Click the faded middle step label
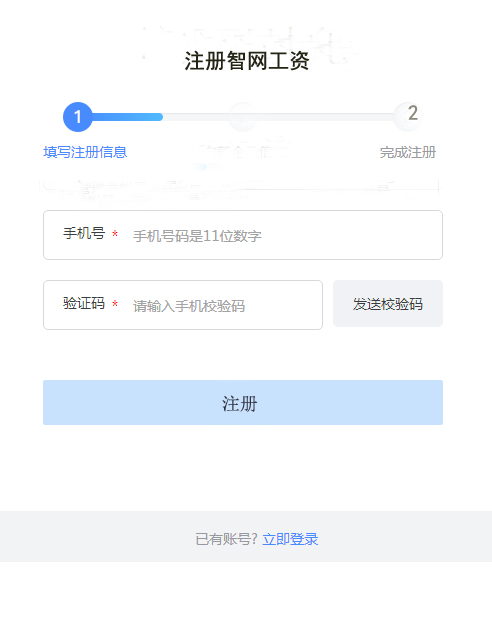Screen dimensions: 492x623 242,152
